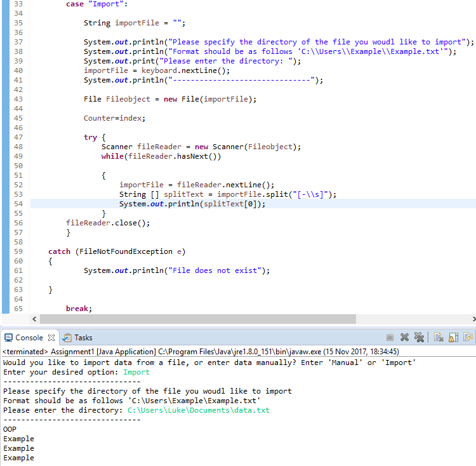The width and height of the screenshot is (476, 466).
Task: Click the 'Please specify the directory' println code line
Action: coord(279,42)
